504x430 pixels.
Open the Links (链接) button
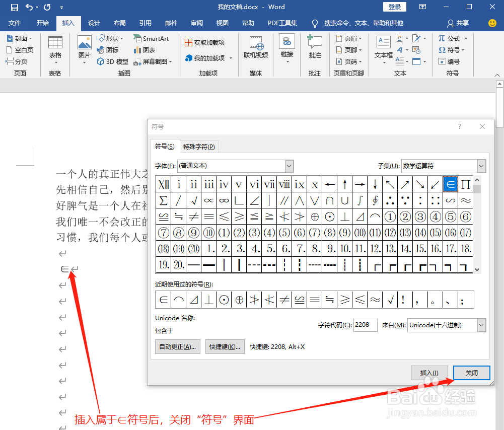coord(286,48)
